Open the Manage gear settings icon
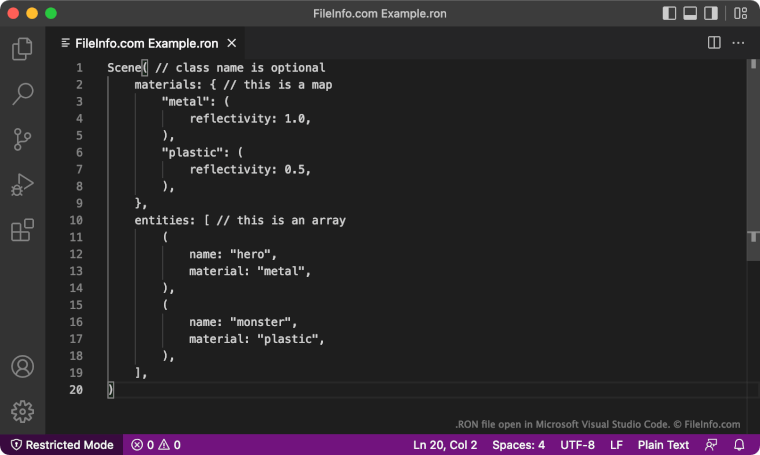Screen dimensions: 760x455 tap(22, 411)
